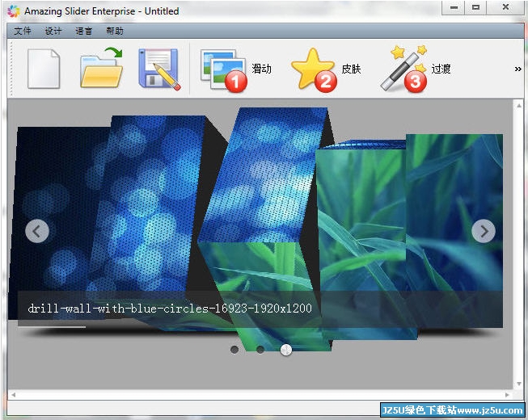Select the third highlighted slide bullet
The image size is (528, 420).
(x=286, y=350)
